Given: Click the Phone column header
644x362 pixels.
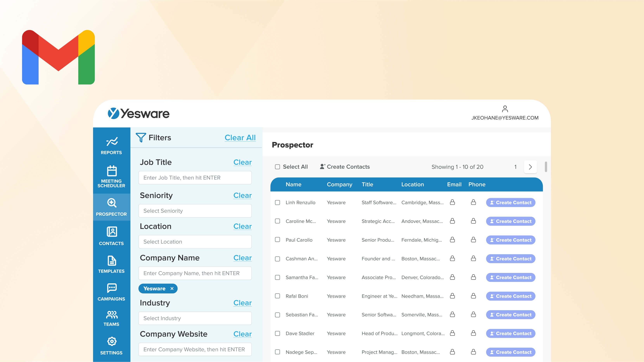Looking at the screenshot, I should pyautogui.click(x=477, y=185).
